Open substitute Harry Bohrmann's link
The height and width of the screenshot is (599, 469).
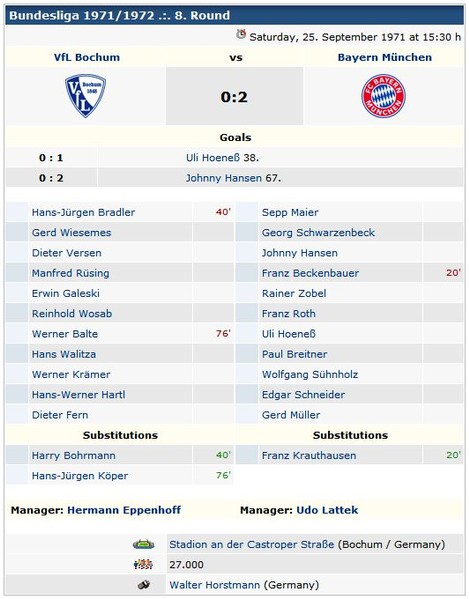[73, 455]
